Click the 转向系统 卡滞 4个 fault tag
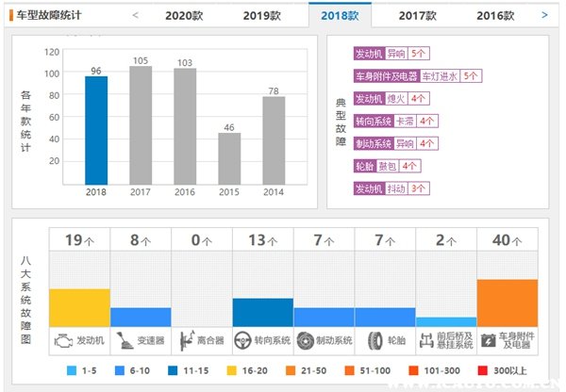566x392 pixels. pos(395,122)
